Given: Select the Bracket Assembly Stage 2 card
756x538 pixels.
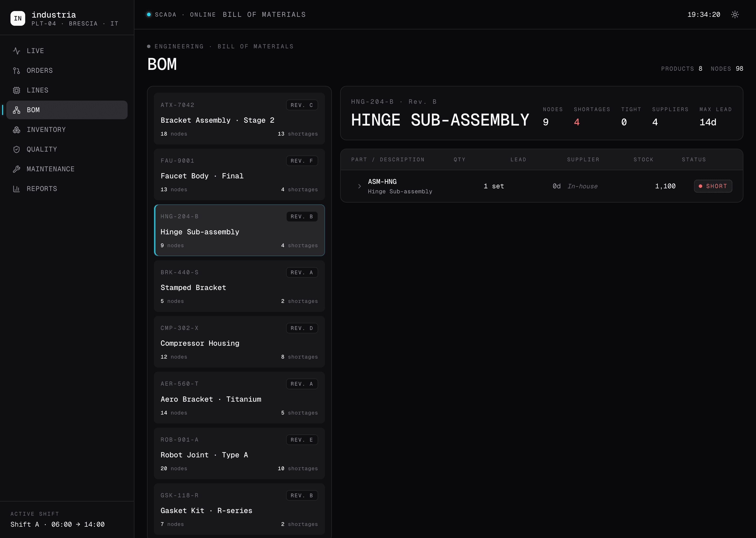Looking at the screenshot, I should (x=239, y=118).
